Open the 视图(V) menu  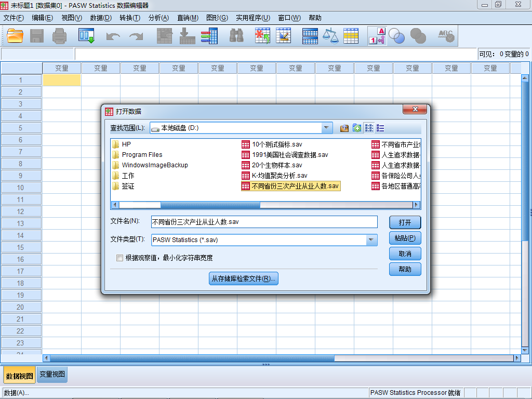(72, 18)
